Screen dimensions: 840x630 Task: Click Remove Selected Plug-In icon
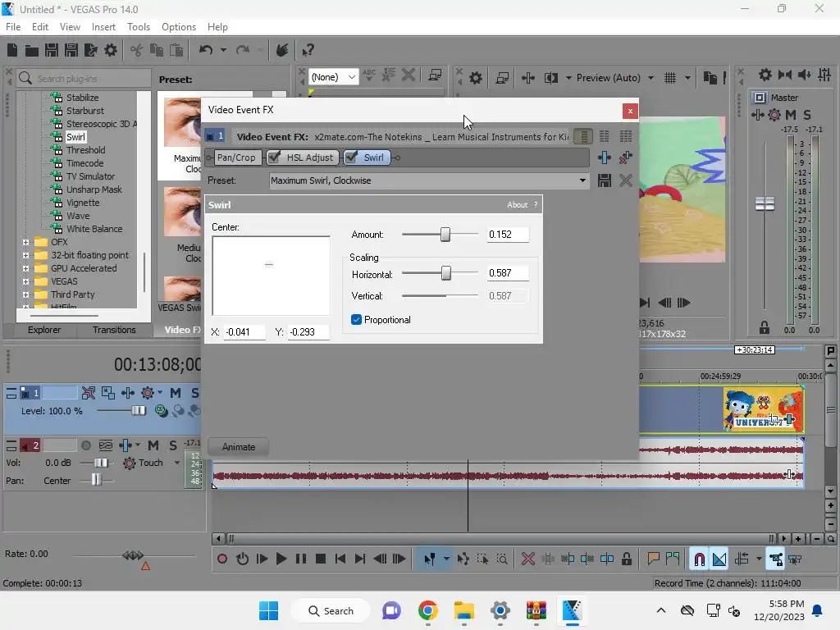pyautogui.click(x=625, y=157)
